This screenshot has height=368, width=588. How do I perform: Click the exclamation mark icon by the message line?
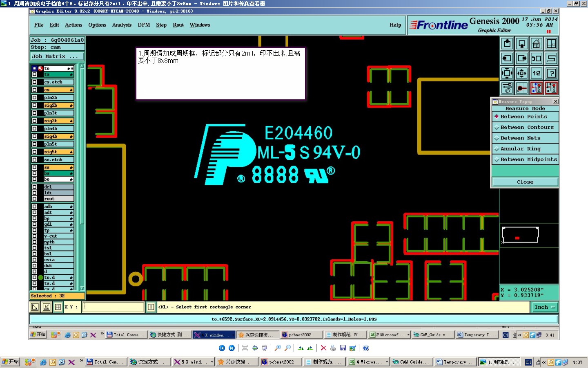click(x=151, y=307)
